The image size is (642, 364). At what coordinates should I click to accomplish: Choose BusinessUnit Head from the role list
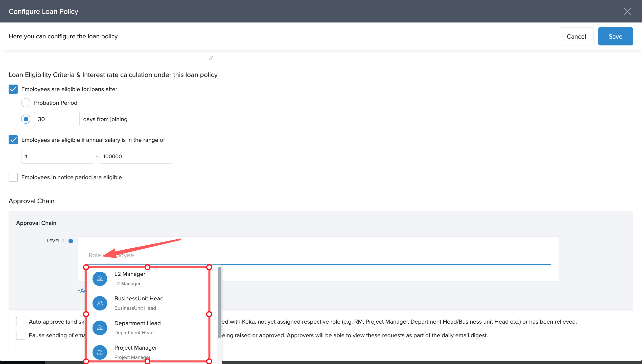click(x=139, y=299)
